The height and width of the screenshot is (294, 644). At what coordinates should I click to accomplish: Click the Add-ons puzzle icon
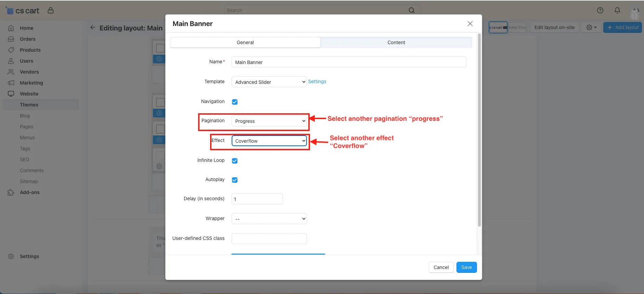[x=11, y=192]
